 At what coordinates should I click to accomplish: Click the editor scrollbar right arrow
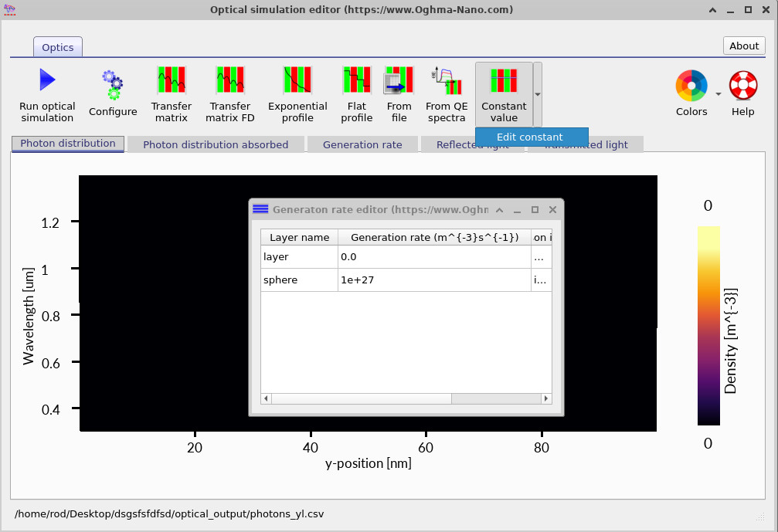[546, 398]
